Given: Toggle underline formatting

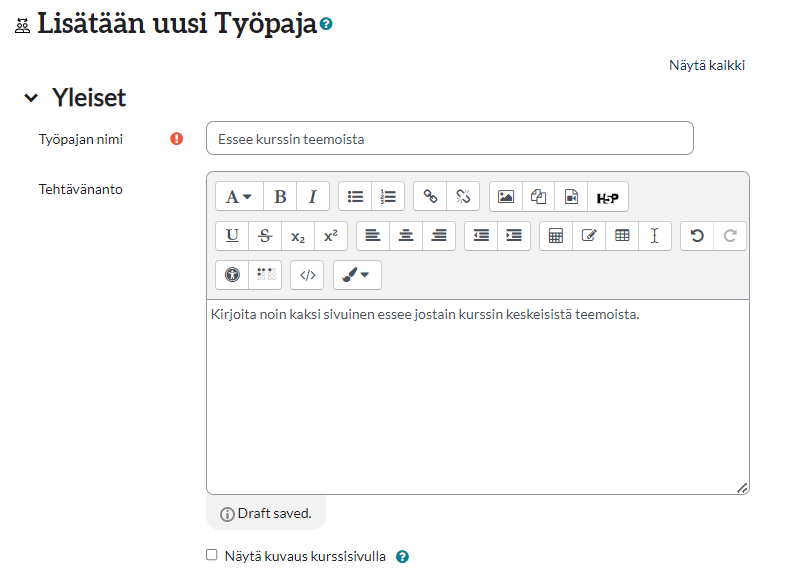Looking at the screenshot, I should tap(232, 236).
